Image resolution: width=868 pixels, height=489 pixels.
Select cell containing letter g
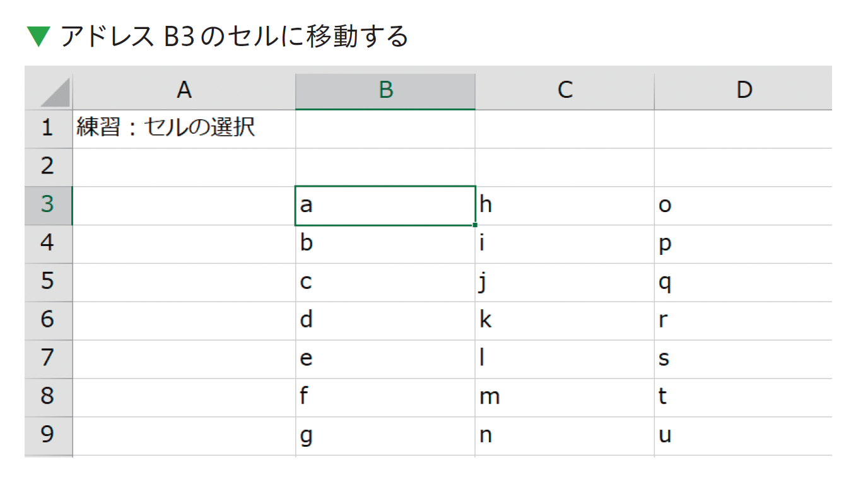tap(385, 436)
